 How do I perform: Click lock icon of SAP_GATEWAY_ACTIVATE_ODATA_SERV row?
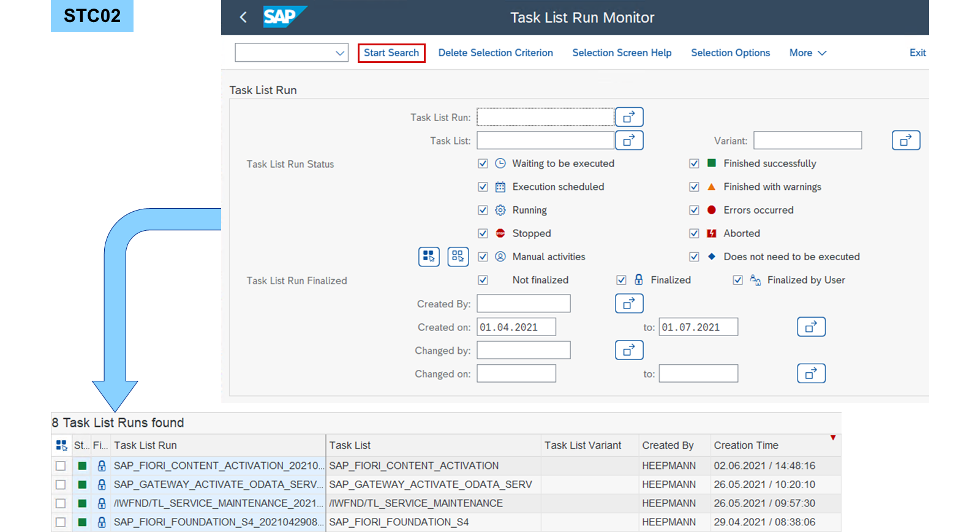(x=102, y=485)
